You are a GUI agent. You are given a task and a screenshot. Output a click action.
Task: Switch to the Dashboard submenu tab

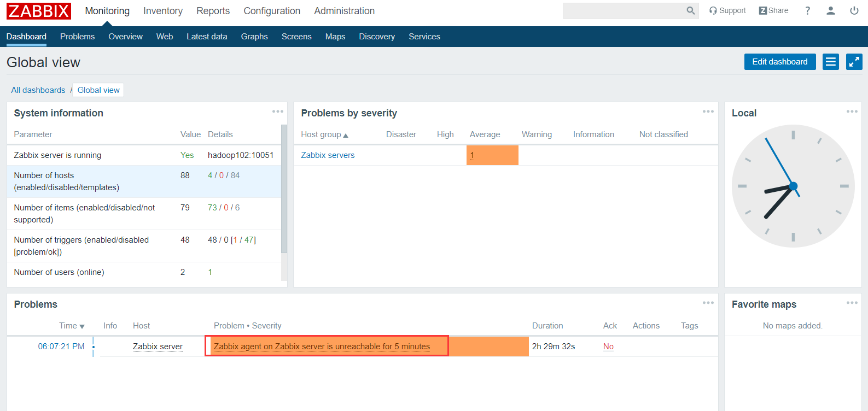[26, 37]
